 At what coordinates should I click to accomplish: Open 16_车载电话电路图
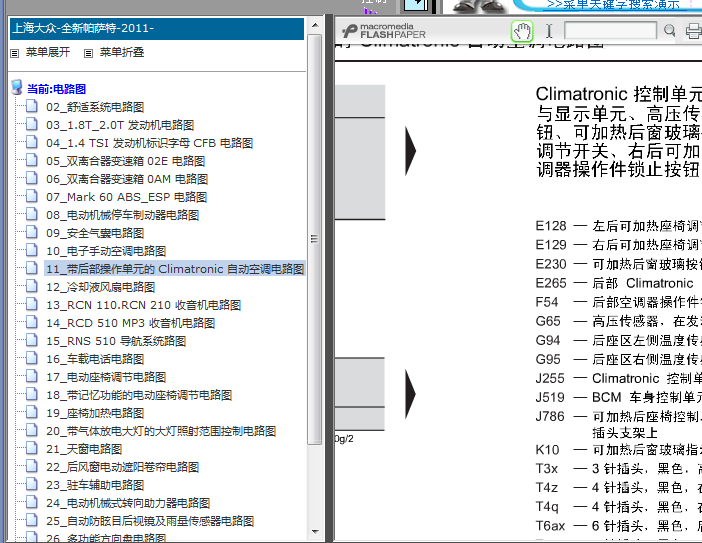(x=95, y=359)
